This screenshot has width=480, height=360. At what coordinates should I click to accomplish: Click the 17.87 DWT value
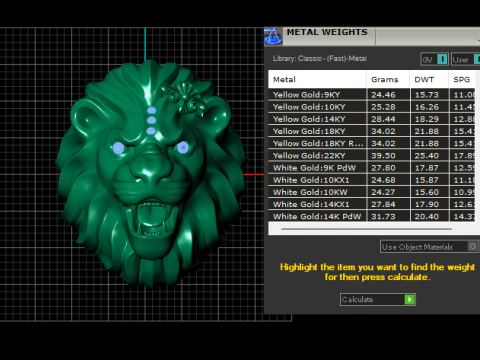point(427,168)
